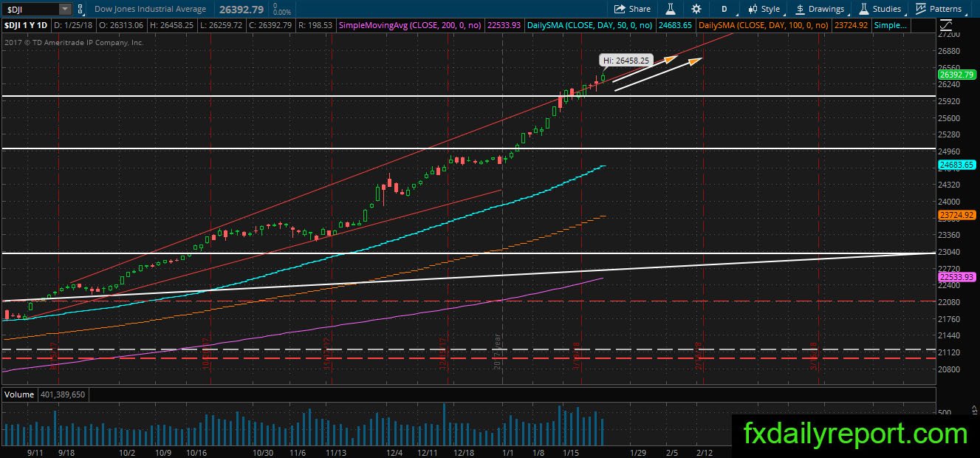This screenshot has height=458, width=980.
Task: Click the Hi: 26458.25 price bubble
Action: click(x=625, y=61)
